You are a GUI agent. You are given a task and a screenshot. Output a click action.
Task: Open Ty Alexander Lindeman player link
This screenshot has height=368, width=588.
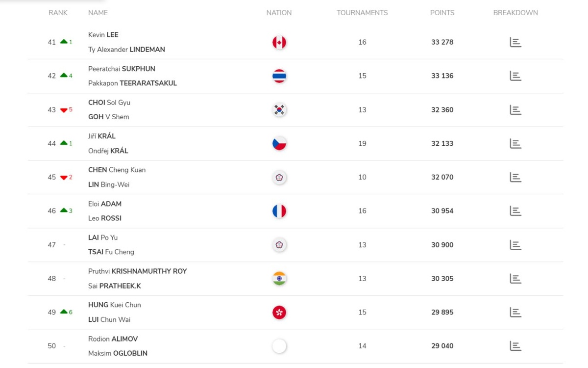tap(126, 50)
